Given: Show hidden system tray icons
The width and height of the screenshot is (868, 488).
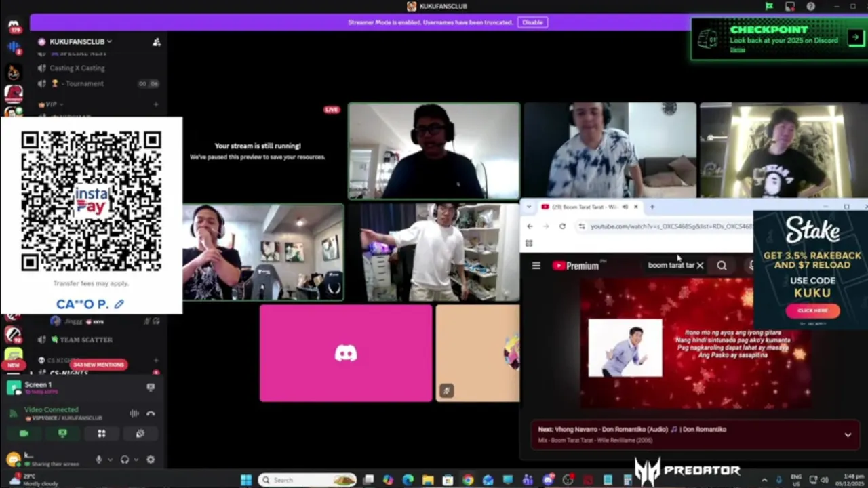Looking at the screenshot, I should point(764,480).
